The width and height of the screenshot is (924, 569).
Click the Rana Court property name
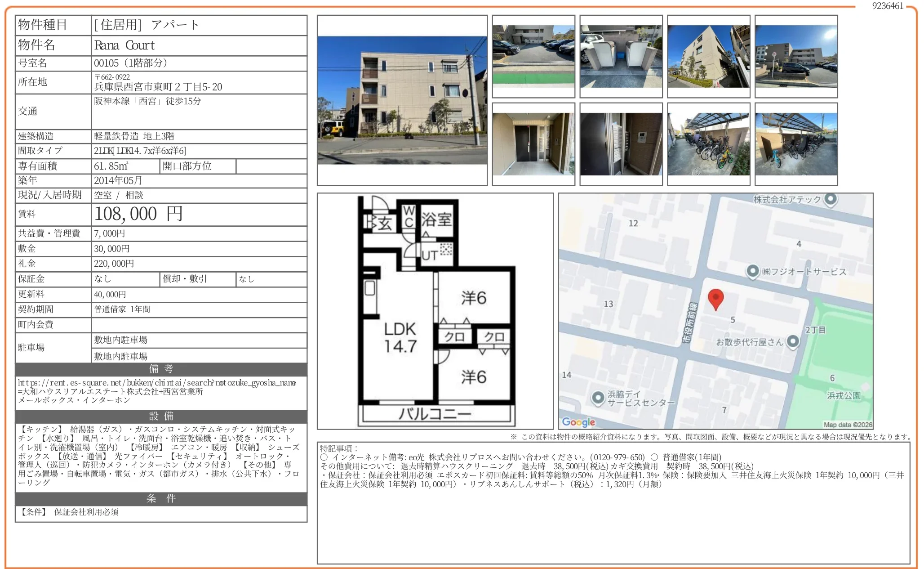124,45
